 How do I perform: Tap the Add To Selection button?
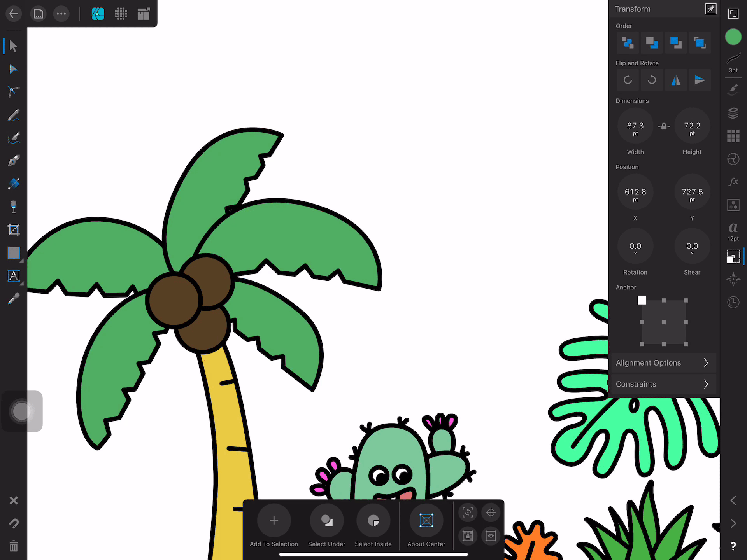(274, 521)
